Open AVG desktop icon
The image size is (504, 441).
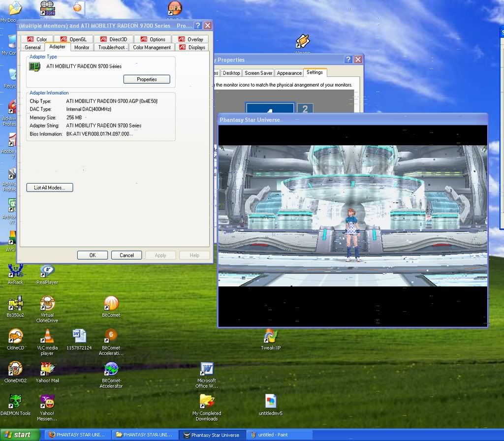[x=11, y=242]
